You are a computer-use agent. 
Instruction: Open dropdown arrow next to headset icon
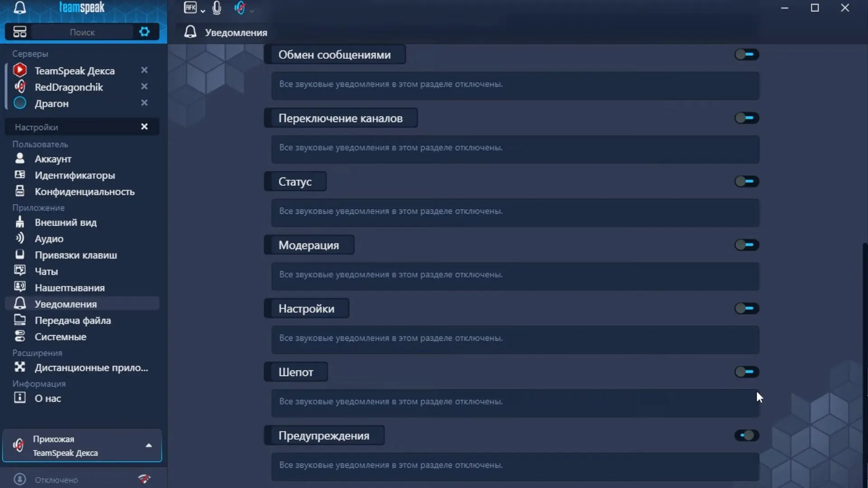[252, 10]
